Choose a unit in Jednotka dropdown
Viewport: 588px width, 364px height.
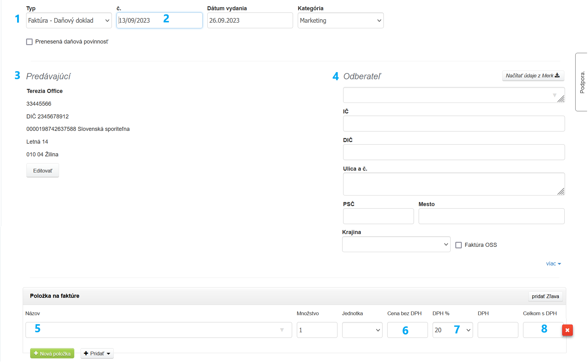[362, 330]
